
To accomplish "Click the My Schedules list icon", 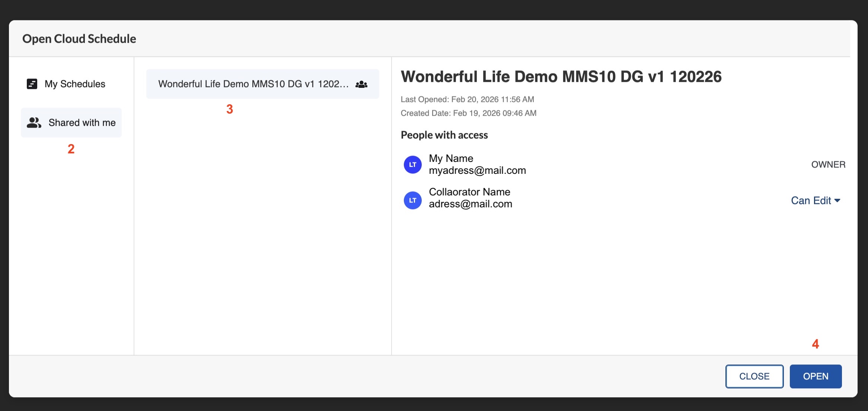I will click(32, 84).
